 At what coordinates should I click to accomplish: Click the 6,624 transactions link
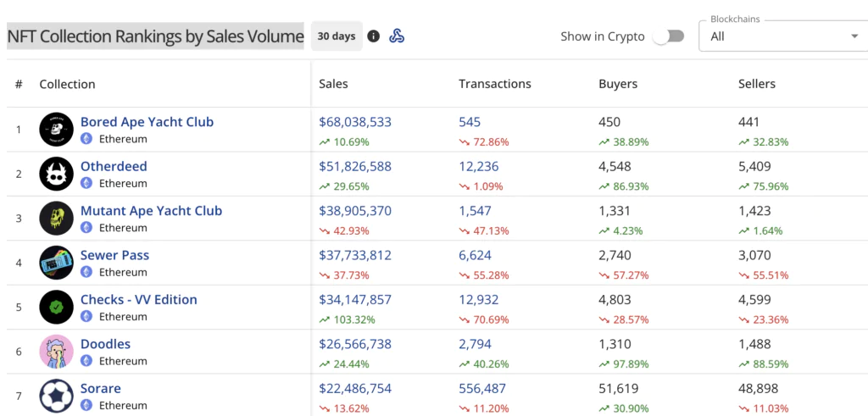pos(475,255)
